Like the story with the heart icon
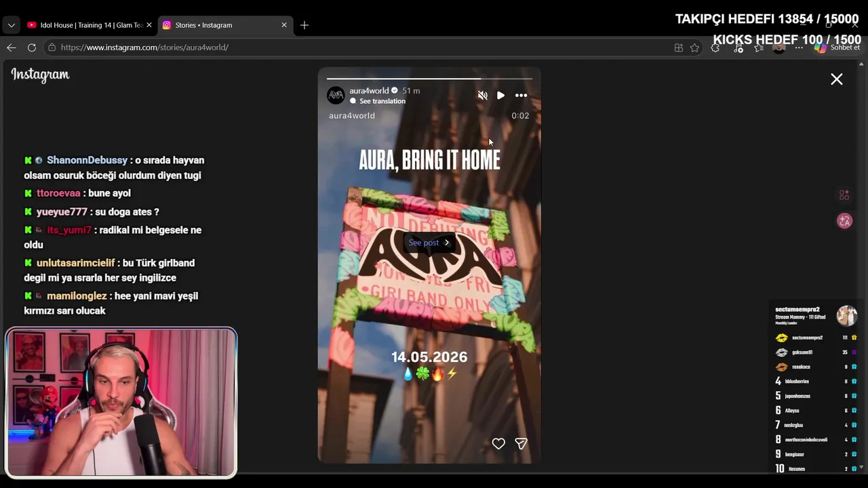The height and width of the screenshot is (488, 868). [x=498, y=443]
